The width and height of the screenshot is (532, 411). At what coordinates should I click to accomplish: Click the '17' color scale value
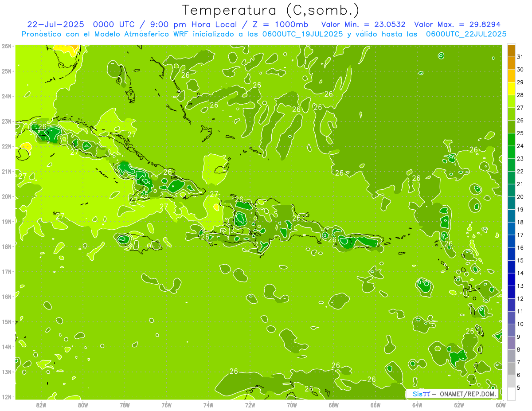coord(520,235)
